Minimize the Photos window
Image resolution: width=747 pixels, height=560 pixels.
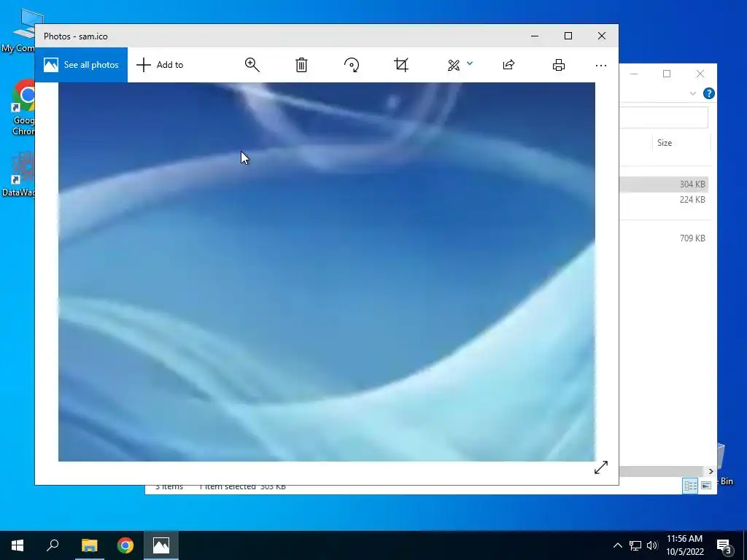pyautogui.click(x=535, y=36)
